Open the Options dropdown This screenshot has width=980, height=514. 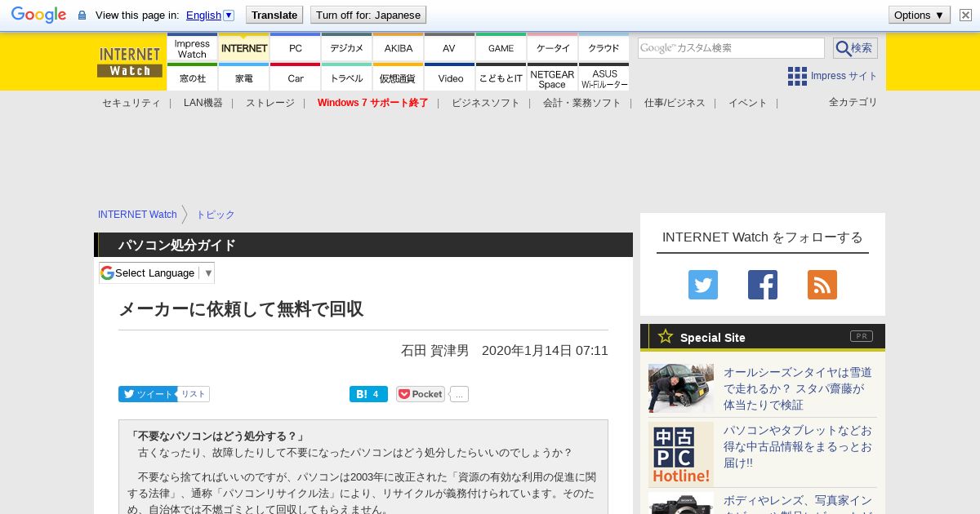[919, 15]
